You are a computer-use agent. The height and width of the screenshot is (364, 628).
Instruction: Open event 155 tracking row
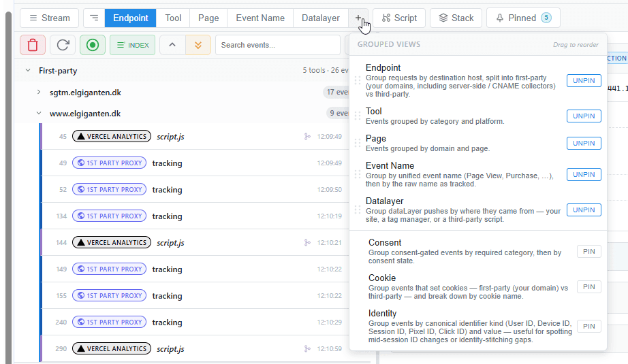point(195,295)
